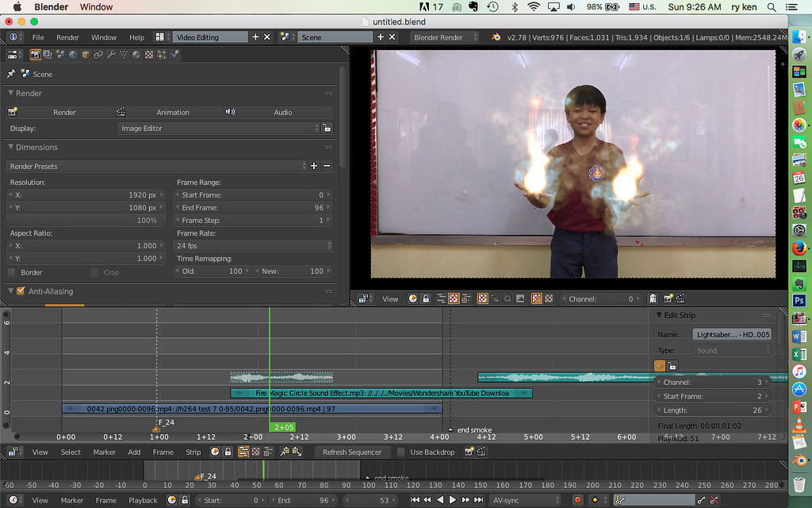Click the OpenGL render animation clapper in preview header

pyautogui.click(x=680, y=298)
